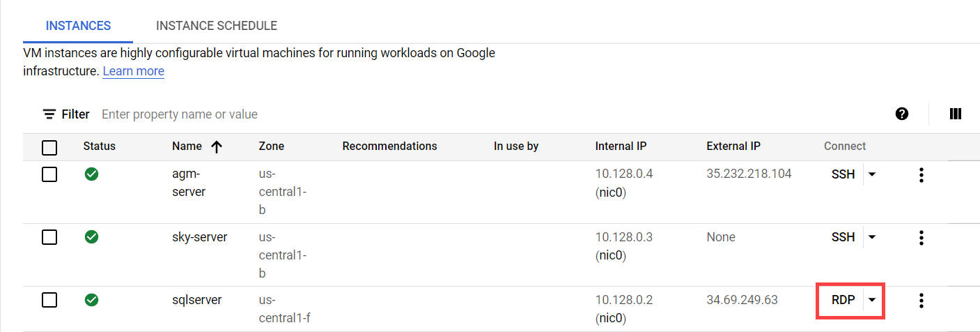Expand SSH dropdown arrow for sky-server

click(x=872, y=237)
